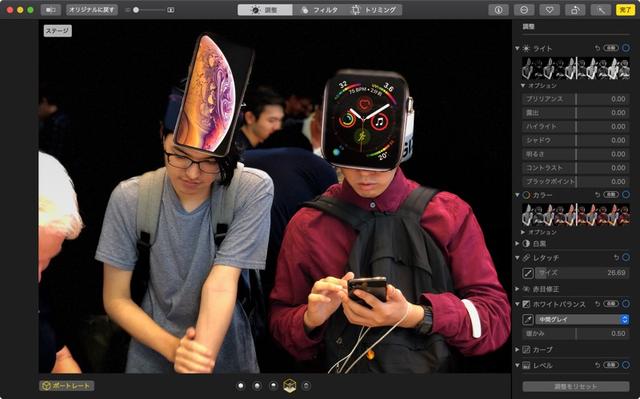Screen dimensions: 640x399
Task: Select the retouch brush tool
Action: (x=528, y=273)
